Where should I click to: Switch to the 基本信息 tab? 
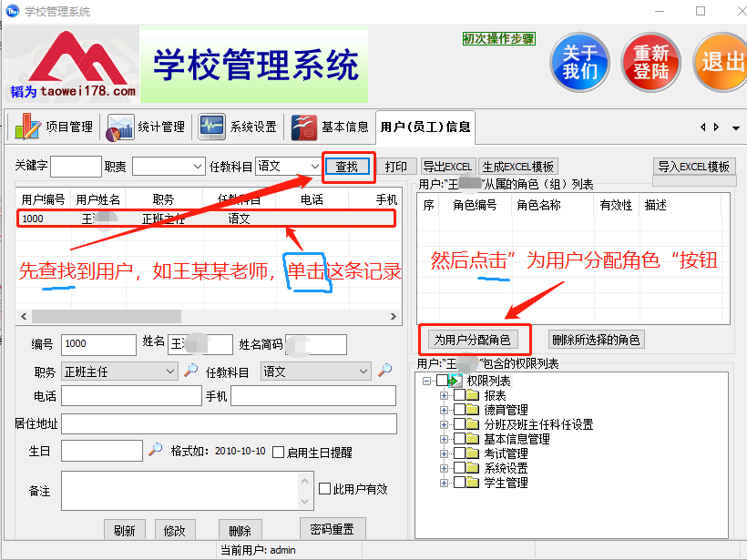331,127
